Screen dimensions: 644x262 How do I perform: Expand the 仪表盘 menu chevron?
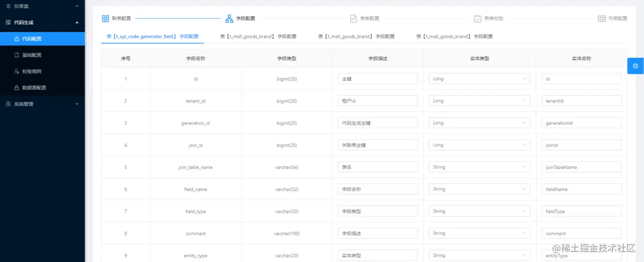(x=77, y=6)
